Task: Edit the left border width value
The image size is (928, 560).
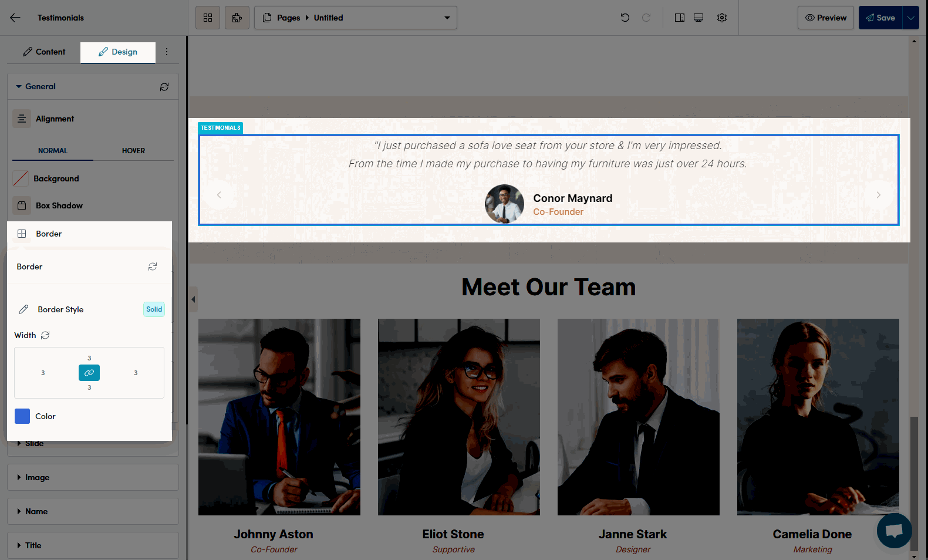Action: tap(43, 373)
